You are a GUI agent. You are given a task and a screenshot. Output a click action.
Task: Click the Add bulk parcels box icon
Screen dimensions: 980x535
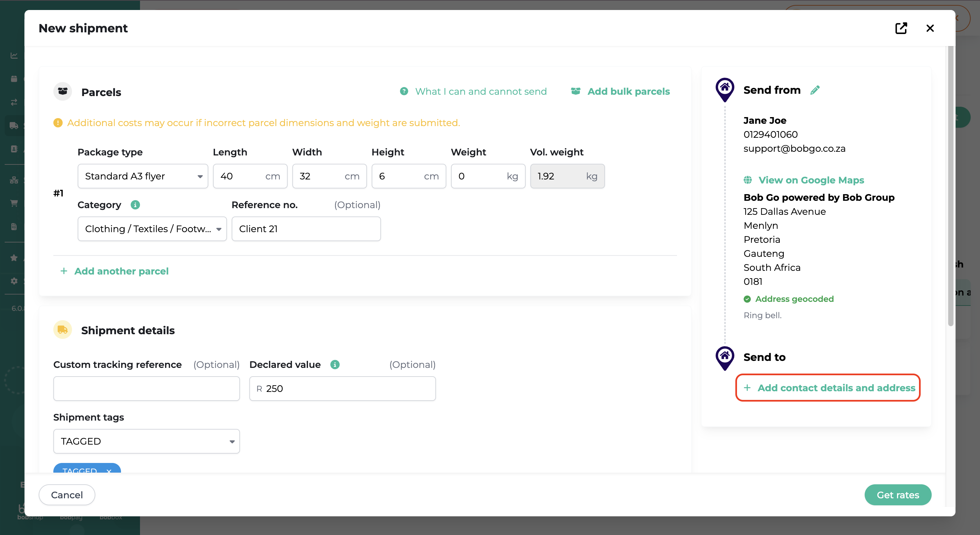(576, 91)
